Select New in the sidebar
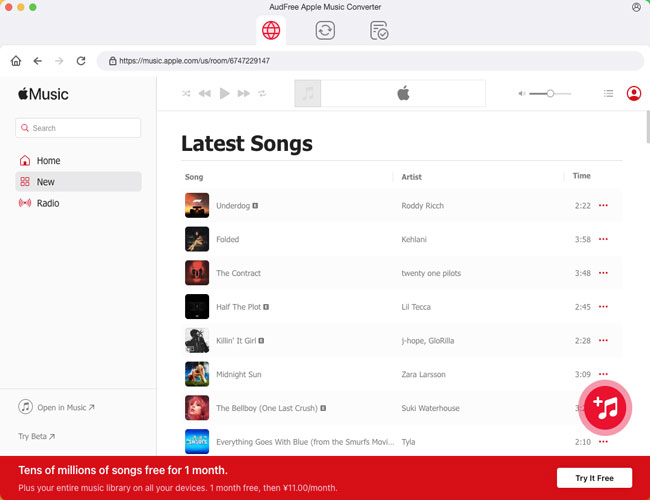 (78, 182)
